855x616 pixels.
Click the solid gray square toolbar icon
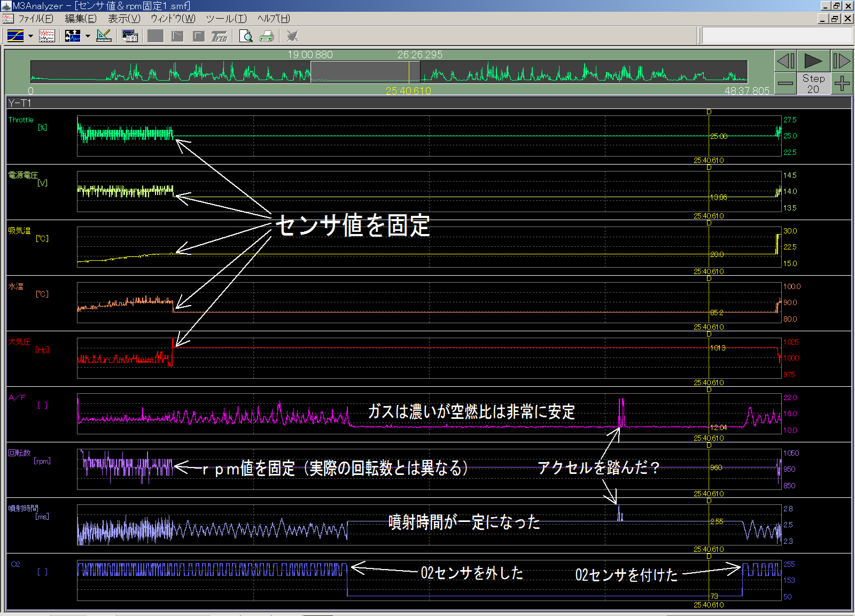[156, 36]
